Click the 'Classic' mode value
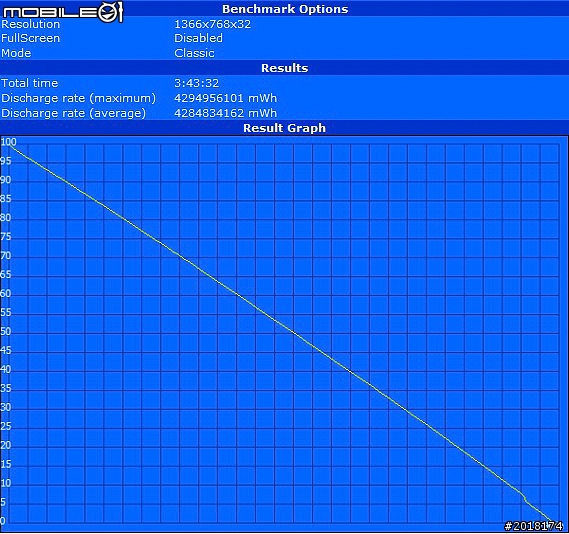The width and height of the screenshot is (569, 534). pos(194,53)
